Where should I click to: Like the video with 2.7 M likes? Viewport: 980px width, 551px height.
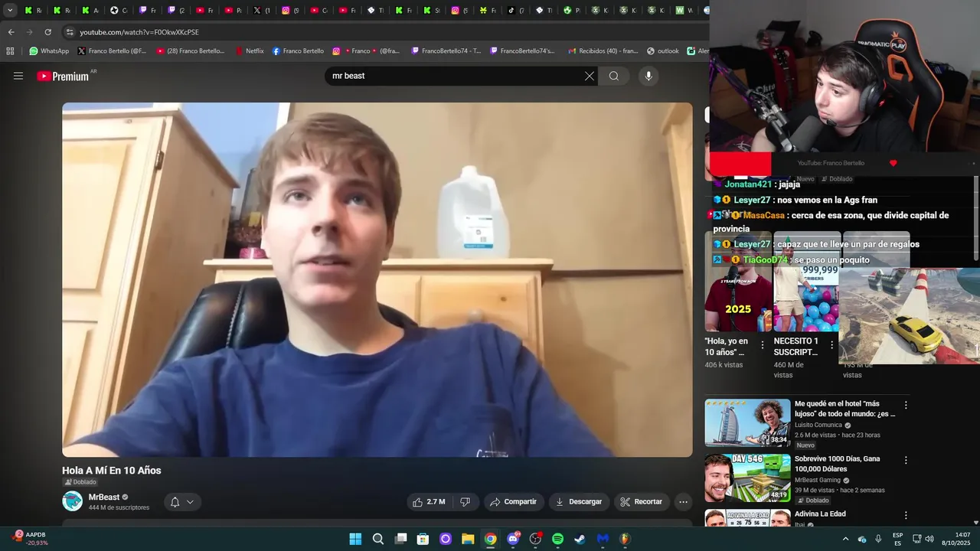click(429, 502)
